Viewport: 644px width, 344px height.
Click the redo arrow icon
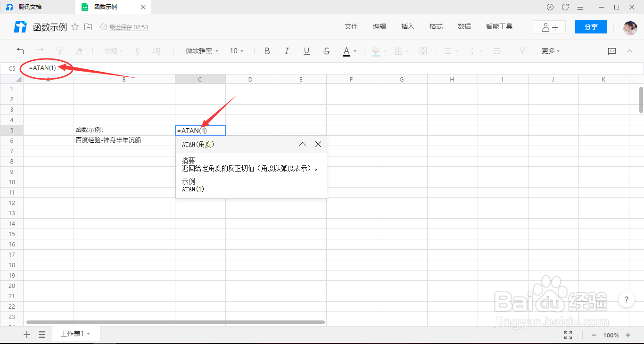coord(40,51)
